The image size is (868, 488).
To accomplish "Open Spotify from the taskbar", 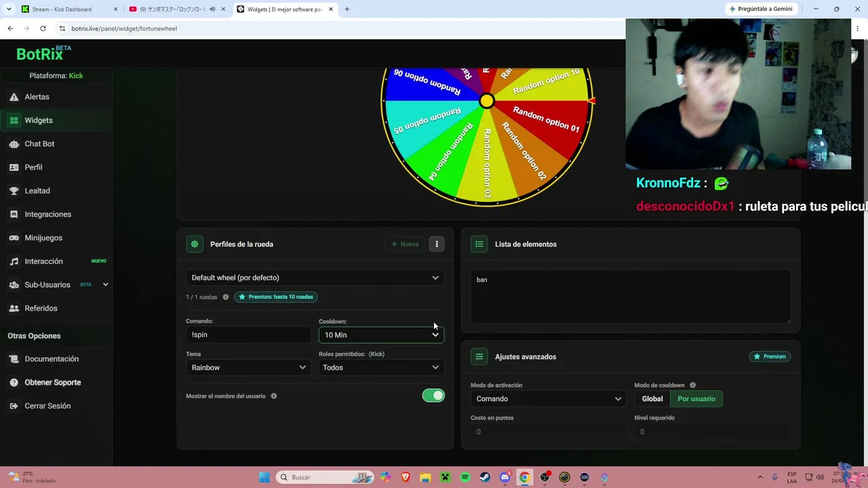I will click(x=465, y=477).
